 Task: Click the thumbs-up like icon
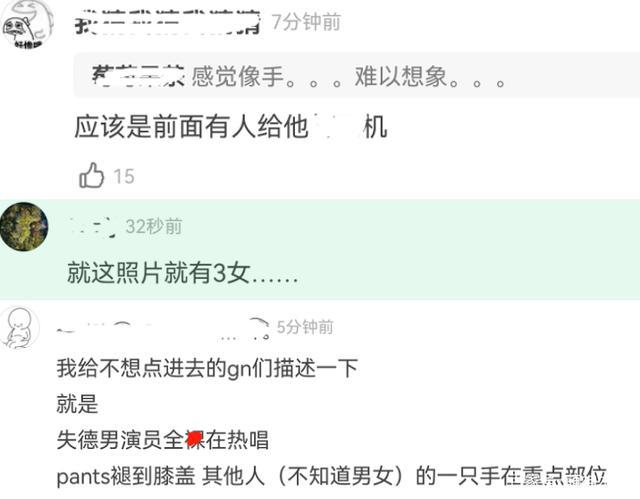coord(91,175)
